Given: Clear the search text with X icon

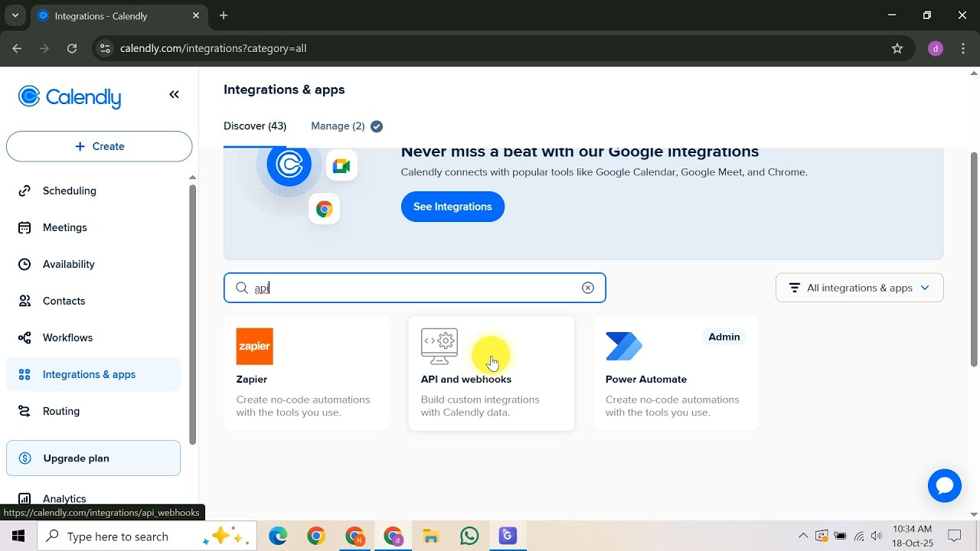Looking at the screenshot, I should [x=587, y=288].
